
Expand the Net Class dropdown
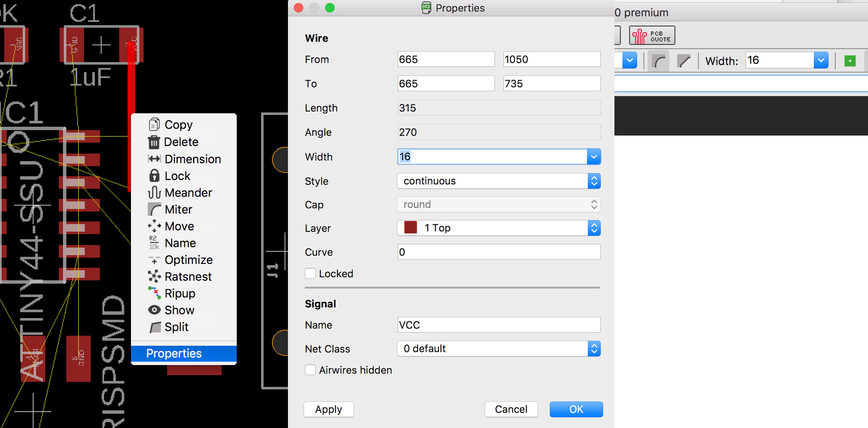click(x=594, y=348)
